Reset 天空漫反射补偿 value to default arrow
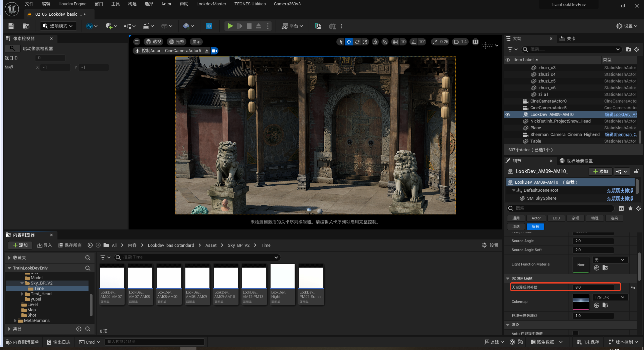Screen dimensions: 644x350 (x=633, y=288)
